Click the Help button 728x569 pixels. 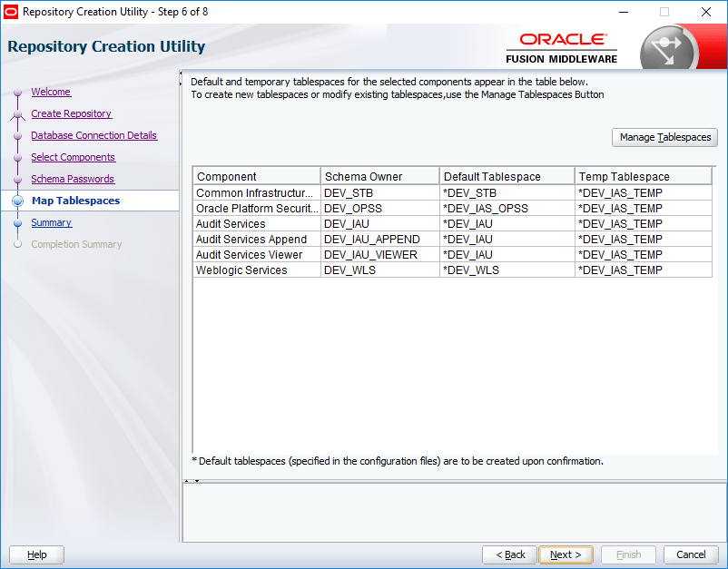click(36, 554)
